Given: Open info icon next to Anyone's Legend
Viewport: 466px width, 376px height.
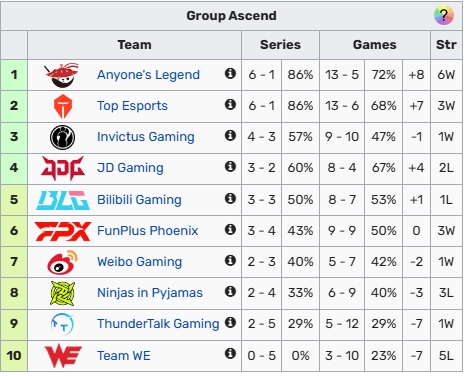Looking at the screenshot, I should pos(230,73).
